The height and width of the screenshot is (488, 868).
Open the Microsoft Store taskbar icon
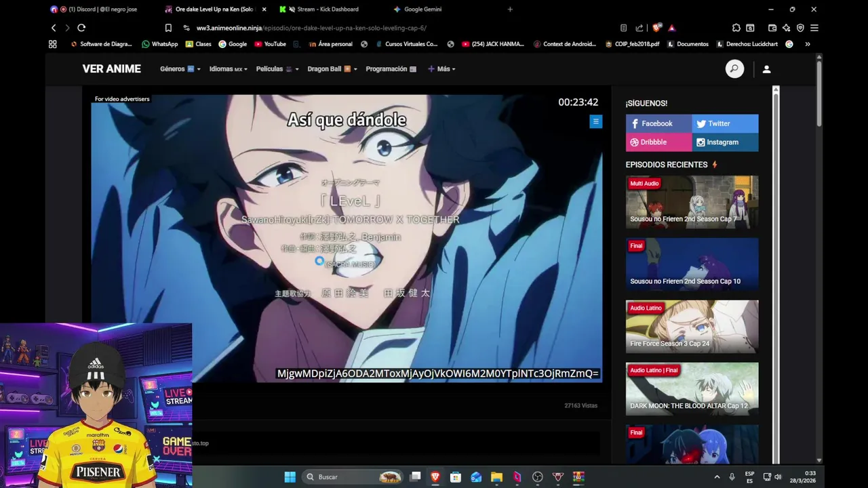click(456, 476)
